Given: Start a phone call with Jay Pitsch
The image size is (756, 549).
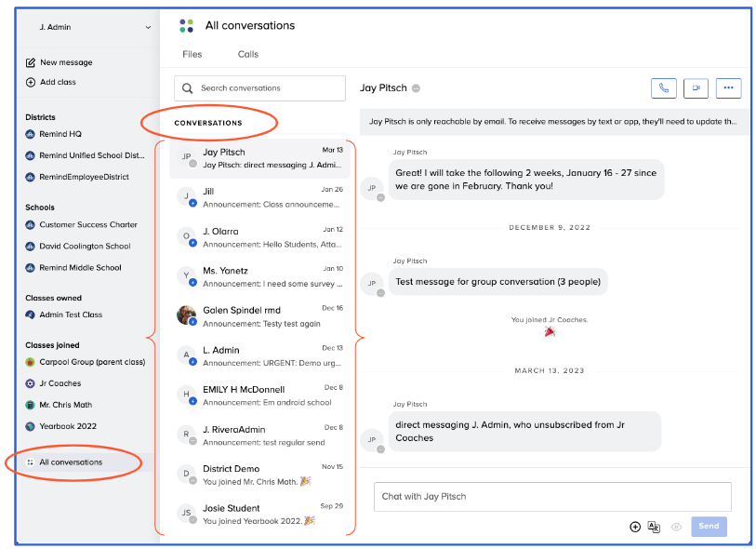Looking at the screenshot, I should point(664,88).
